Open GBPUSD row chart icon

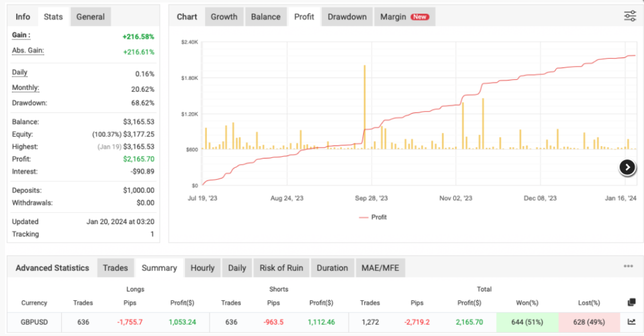pos(631,322)
